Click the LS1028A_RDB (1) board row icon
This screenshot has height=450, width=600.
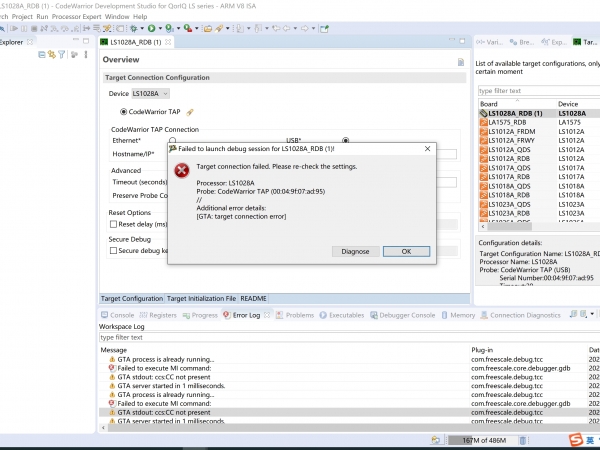483,114
